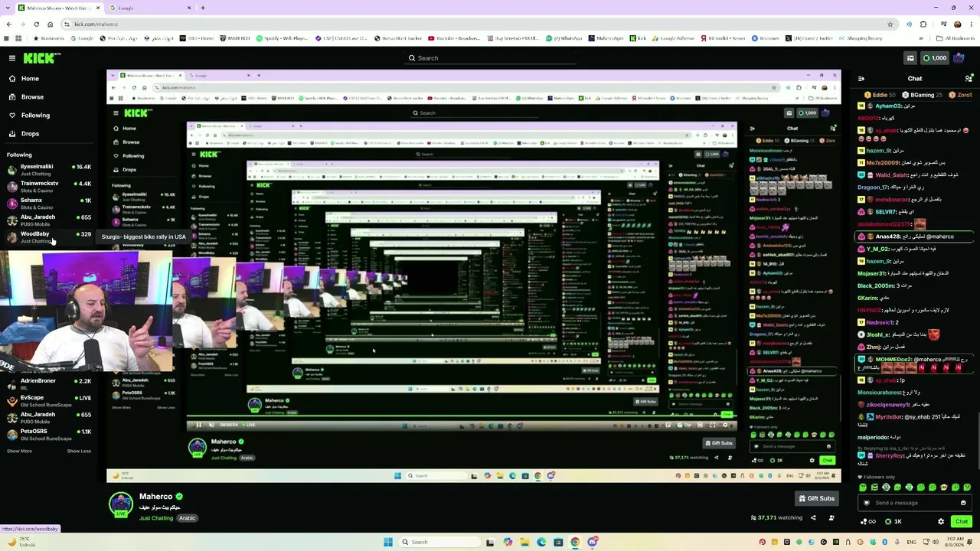This screenshot has width=980, height=551.
Task: Expand the All Bookmarks folder
Action: click(955, 38)
